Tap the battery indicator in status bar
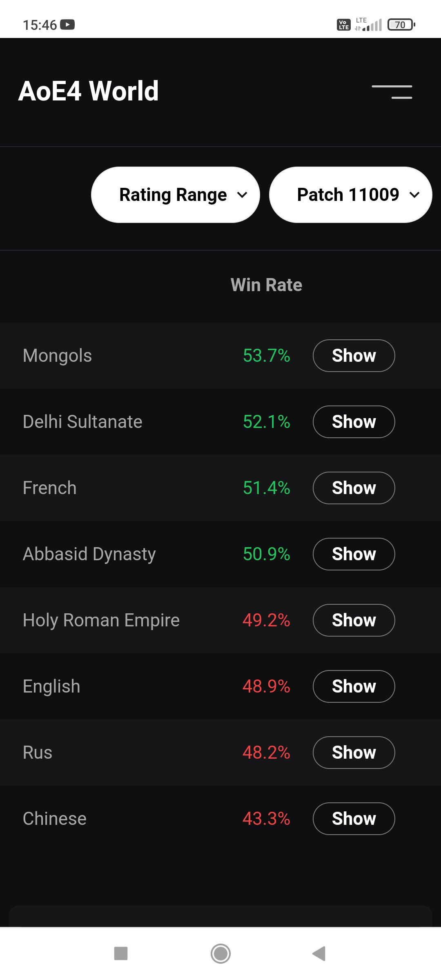Image resolution: width=441 pixels, height=980 pixels. coord(401,25)
